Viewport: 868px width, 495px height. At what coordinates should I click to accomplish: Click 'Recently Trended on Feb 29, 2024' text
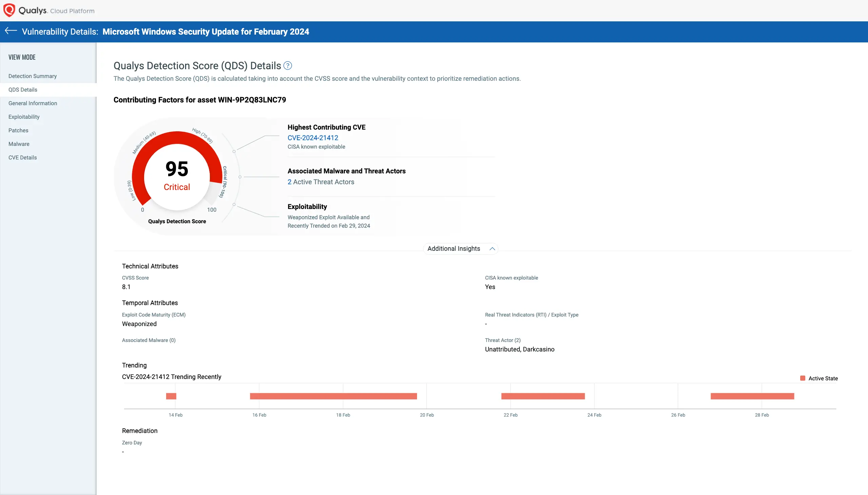point(329,226)
